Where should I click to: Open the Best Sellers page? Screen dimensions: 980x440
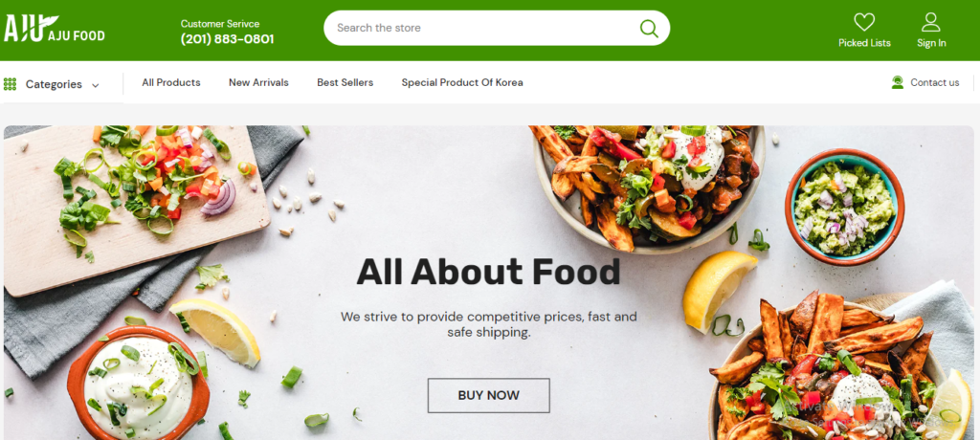coord(345,82)
